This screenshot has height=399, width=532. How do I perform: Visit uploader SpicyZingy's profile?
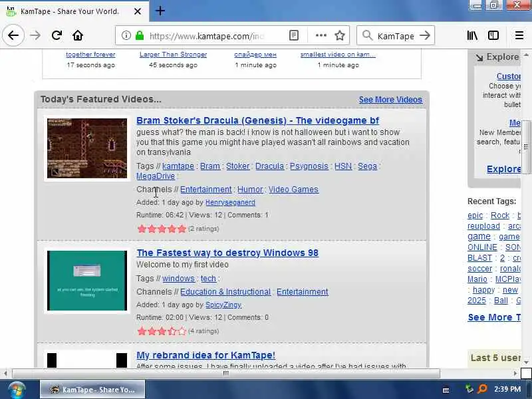(x=223, y=305)
